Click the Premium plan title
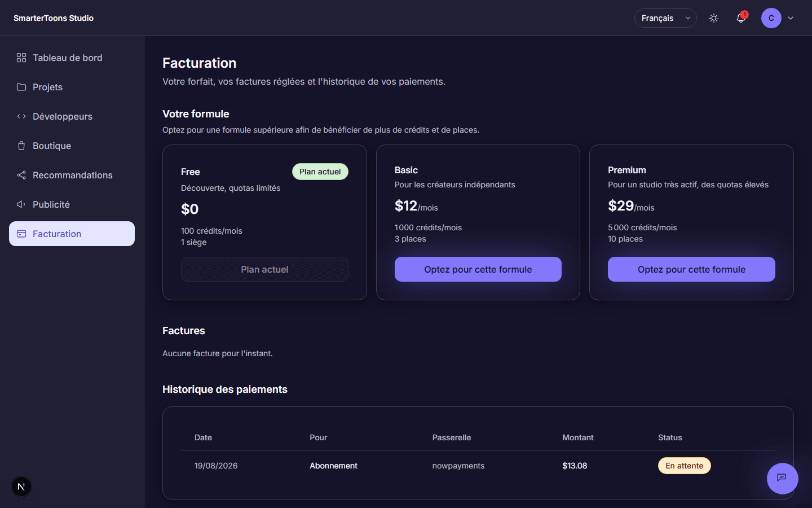The image size is (812, 508). [627, 170]
